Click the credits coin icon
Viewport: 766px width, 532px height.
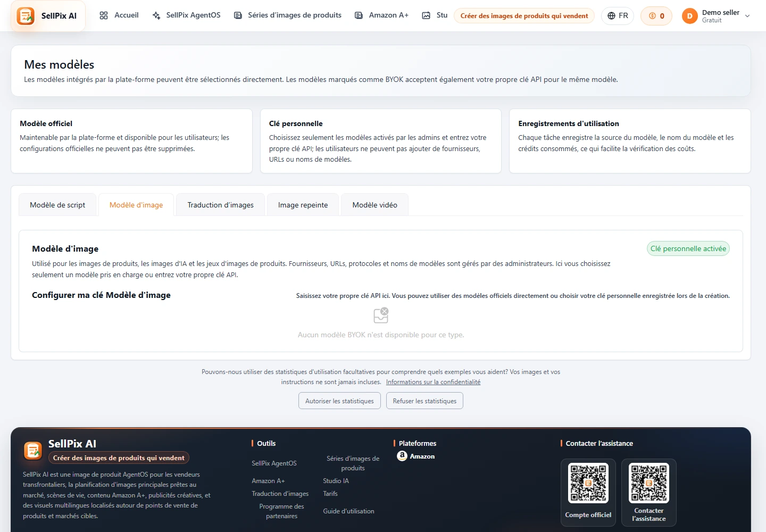pos(652,16)
